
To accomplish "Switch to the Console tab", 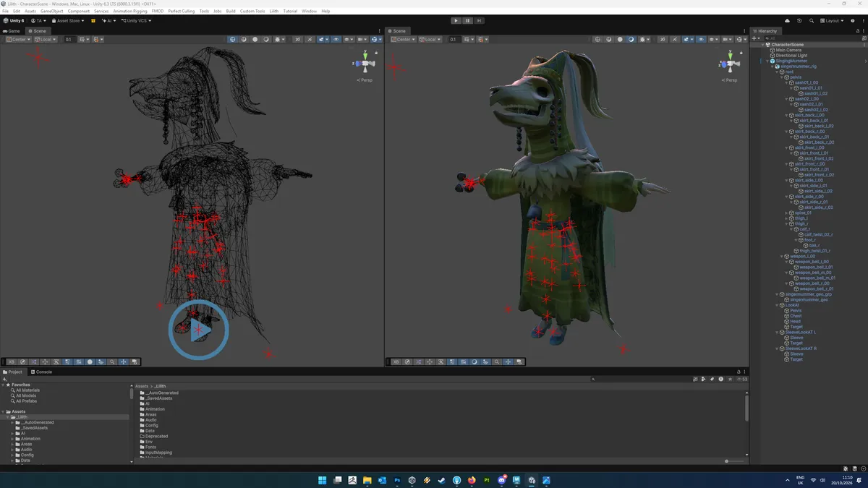I will [x=41, y=372].
